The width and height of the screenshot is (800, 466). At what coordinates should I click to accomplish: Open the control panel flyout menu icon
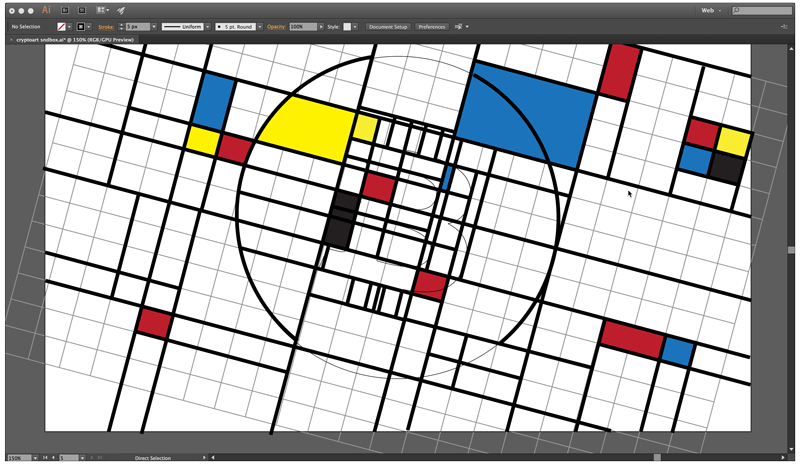click(784, 27)
